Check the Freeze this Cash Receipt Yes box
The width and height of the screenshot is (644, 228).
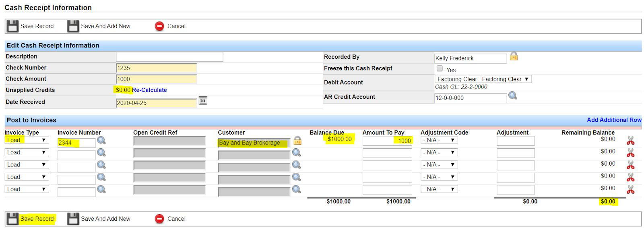click(x=440, y=68)
